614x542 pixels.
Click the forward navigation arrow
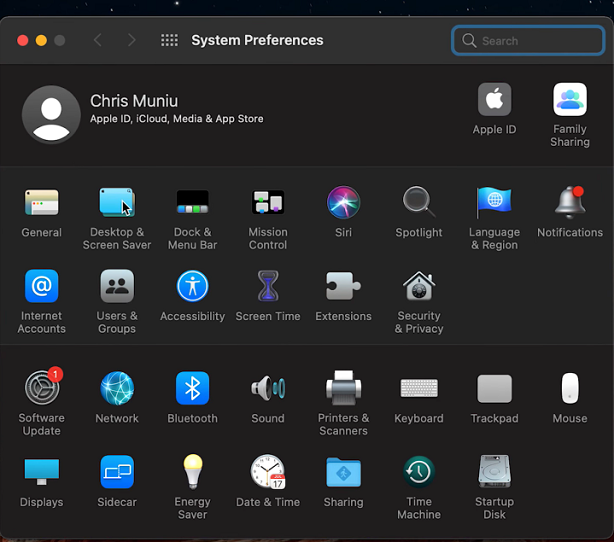132,40
